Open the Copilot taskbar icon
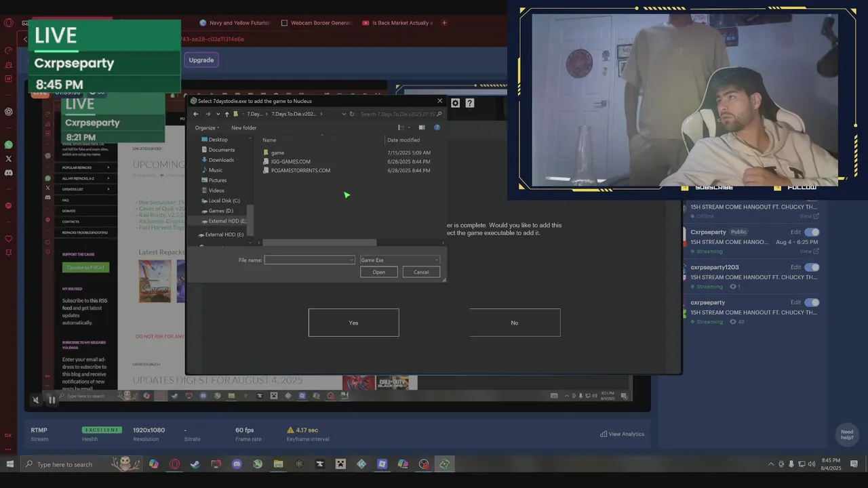This screenshot has width=868, height=488. 154,464
